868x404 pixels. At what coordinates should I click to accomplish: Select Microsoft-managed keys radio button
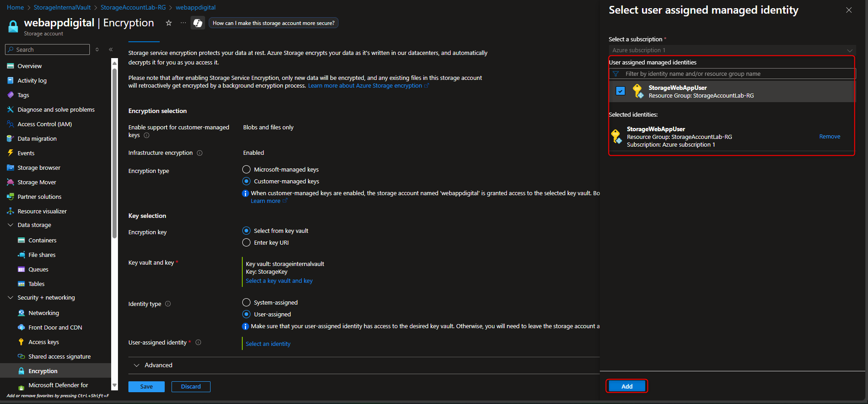click(x=246, y=169)
